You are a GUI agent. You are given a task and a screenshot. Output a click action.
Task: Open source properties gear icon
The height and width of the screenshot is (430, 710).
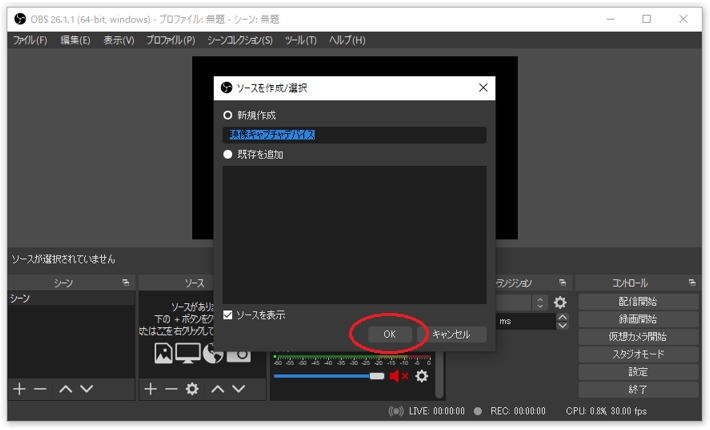[192, 389]
